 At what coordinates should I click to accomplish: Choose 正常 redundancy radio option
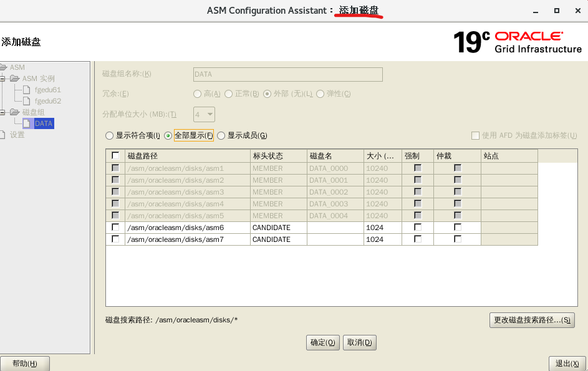228,94
